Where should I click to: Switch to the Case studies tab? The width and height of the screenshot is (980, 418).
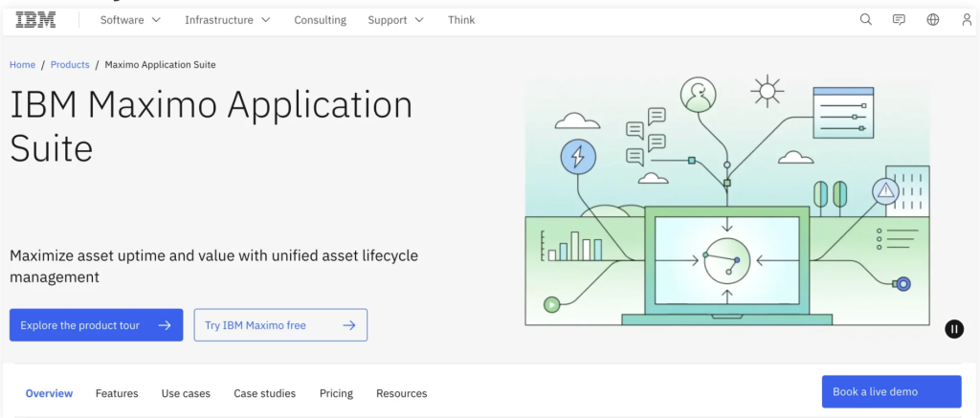pos(265,394)
